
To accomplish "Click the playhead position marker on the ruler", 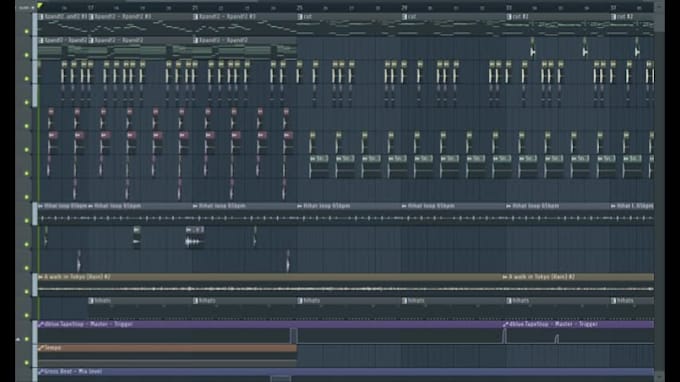I will click(40, 6).
